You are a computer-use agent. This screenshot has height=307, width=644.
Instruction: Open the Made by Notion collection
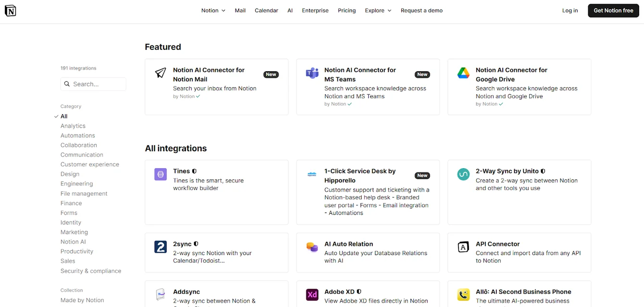coord(82,300)
